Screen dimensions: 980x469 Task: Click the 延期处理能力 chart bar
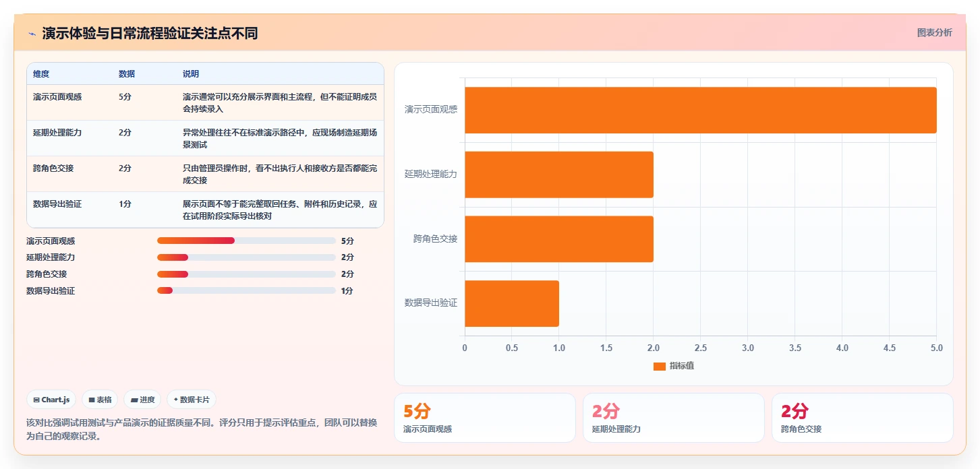(559, 175)
